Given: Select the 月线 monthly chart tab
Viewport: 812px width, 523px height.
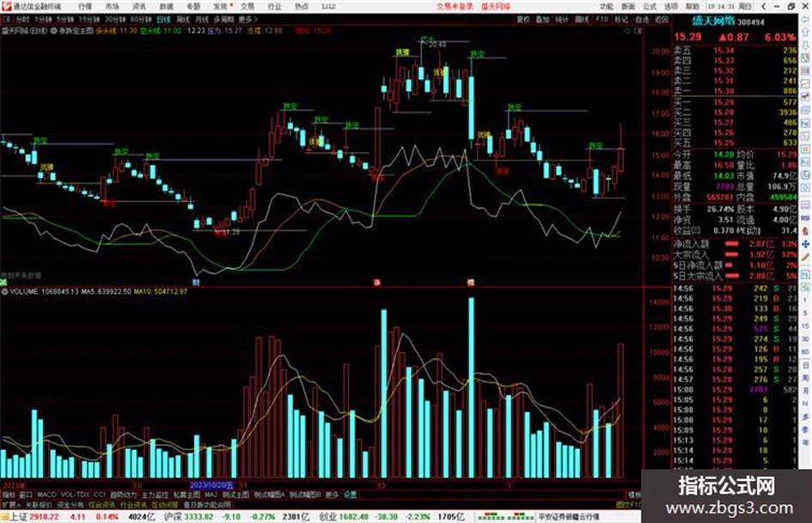Looking at the screenshot, I should (202, 19).
